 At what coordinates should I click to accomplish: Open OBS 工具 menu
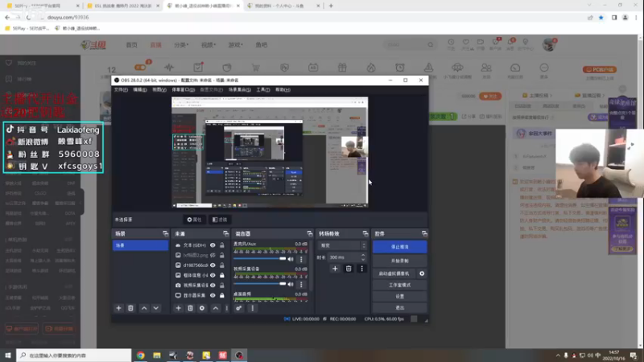click(x=263, y=90)
